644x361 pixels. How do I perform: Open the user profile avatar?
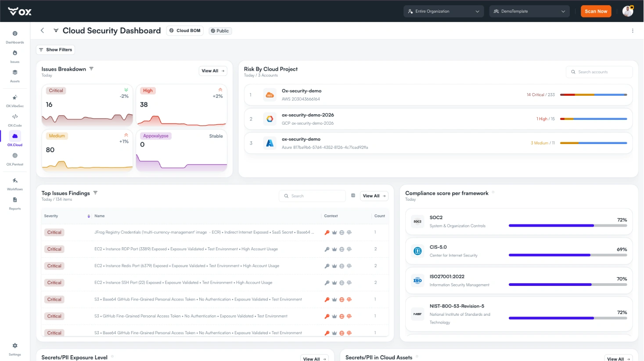coord(628,11)
